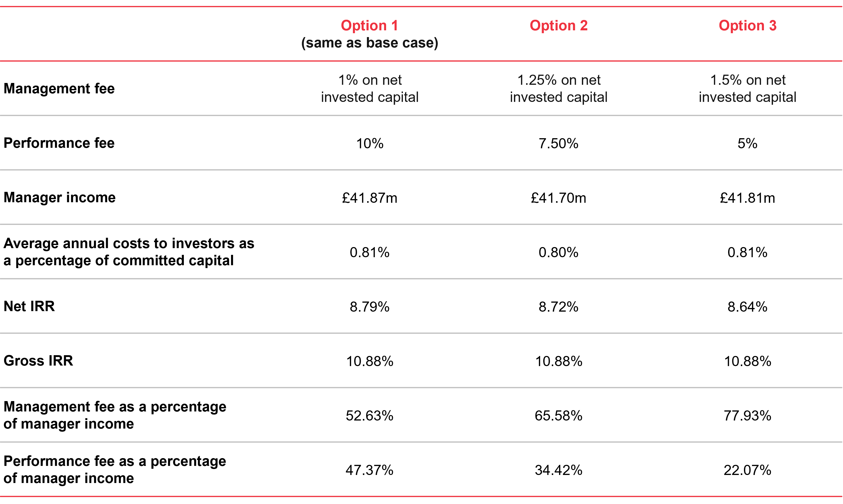Select the Performance fee row label
This screenshot has width=843, height=504.
(x=59, y=143)
